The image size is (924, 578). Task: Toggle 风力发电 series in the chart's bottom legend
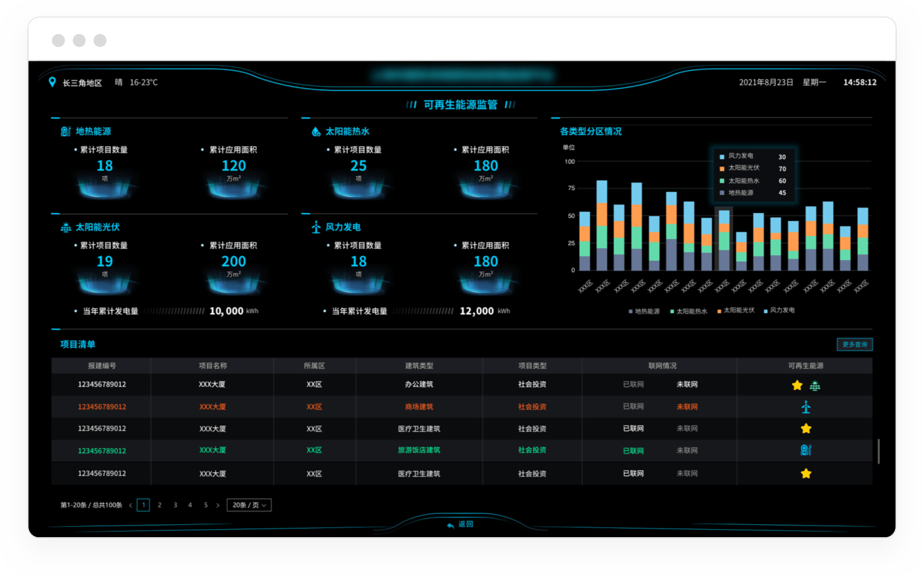click(x=782, y=311)
